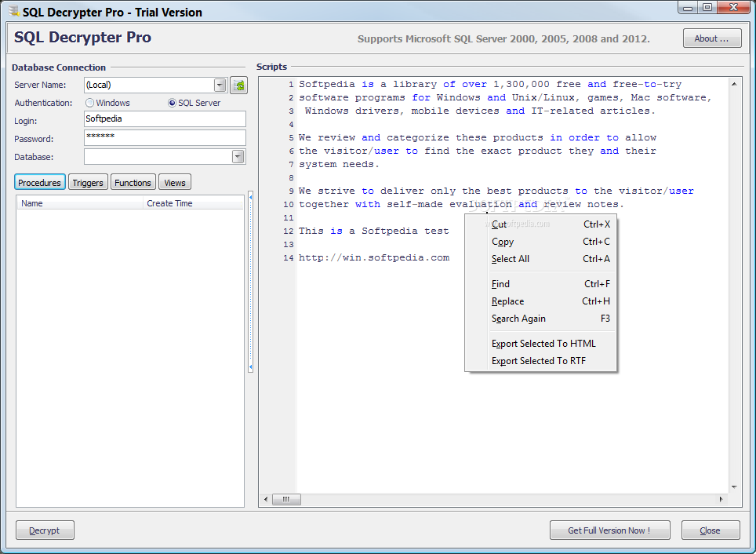Click the 'http://win.softpedia.com' line in script
The width and height of the screenshot is (756, 554).
pos(373,257)
